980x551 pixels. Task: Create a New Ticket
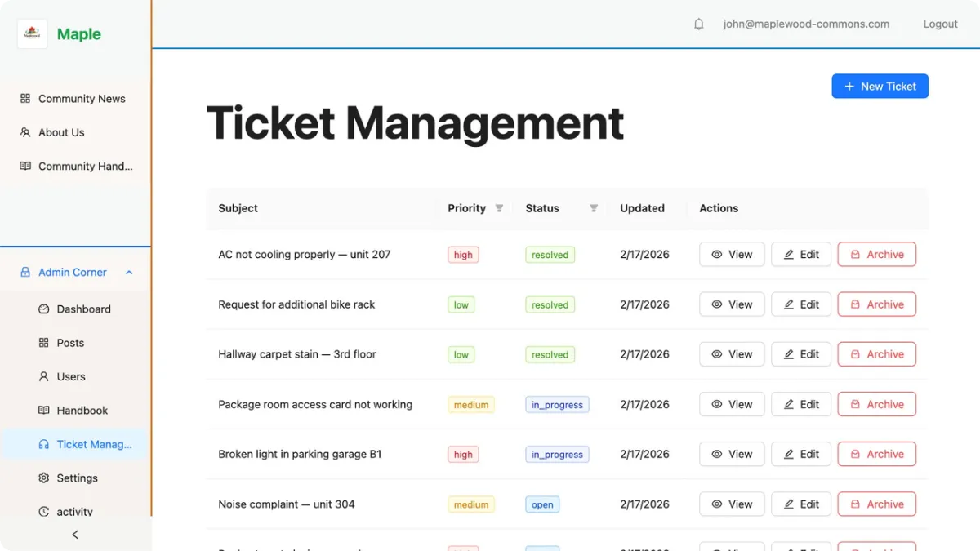tap(880, 86)
